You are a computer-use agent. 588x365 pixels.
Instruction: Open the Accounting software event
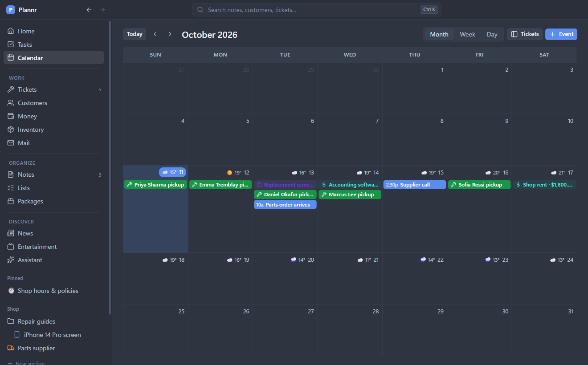tap(350, 185)
